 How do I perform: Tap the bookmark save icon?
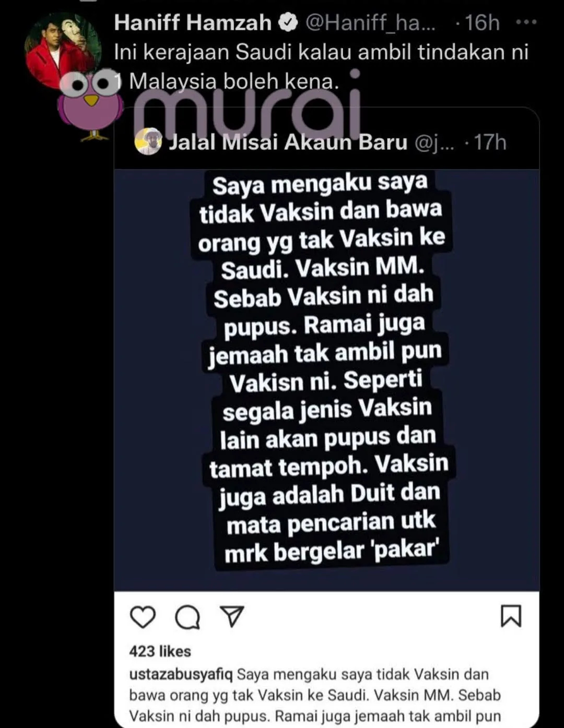coord(511,616)
